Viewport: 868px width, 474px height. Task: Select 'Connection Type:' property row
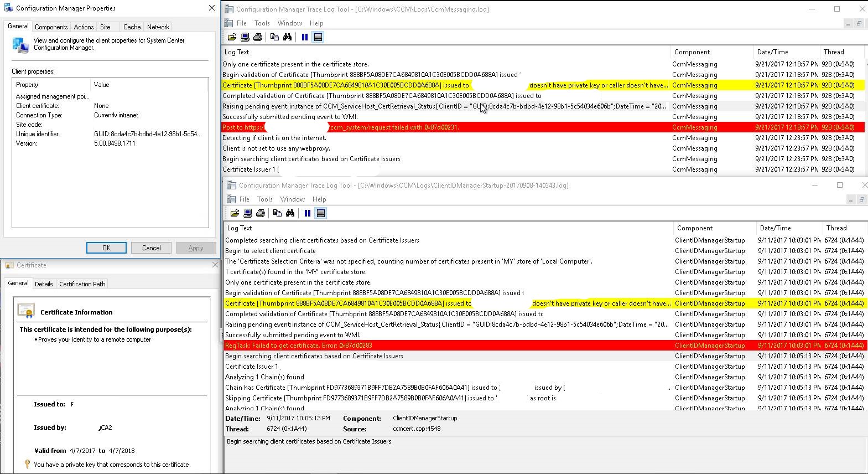(x=110, y=115)
